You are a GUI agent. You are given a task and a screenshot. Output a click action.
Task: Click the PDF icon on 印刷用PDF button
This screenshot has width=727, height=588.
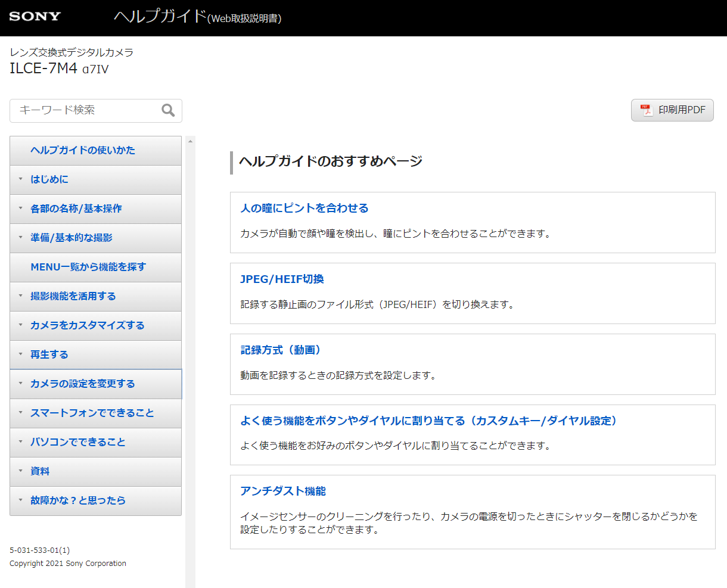tap(646, 110)
